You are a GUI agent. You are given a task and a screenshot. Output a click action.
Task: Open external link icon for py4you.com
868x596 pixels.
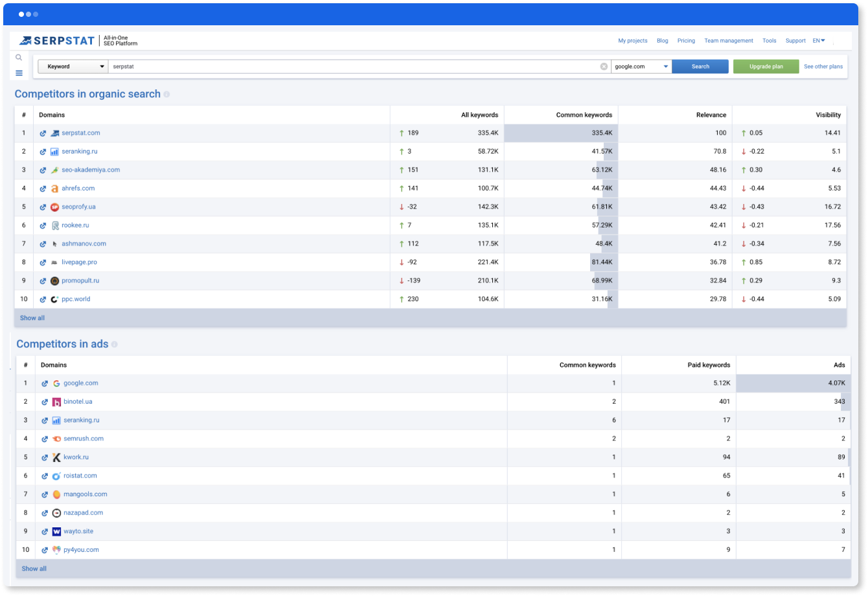click(45, 550)
